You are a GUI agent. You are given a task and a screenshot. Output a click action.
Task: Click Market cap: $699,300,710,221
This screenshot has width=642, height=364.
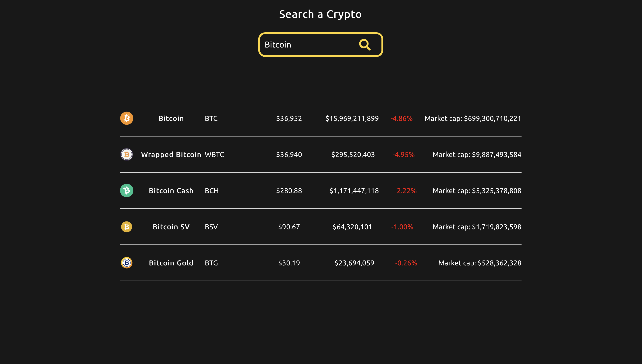(x=473, y=118)
